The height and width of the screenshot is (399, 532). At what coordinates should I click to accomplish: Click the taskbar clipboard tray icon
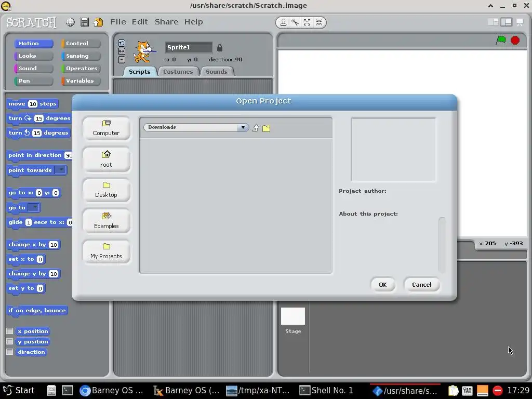(453, 391)
